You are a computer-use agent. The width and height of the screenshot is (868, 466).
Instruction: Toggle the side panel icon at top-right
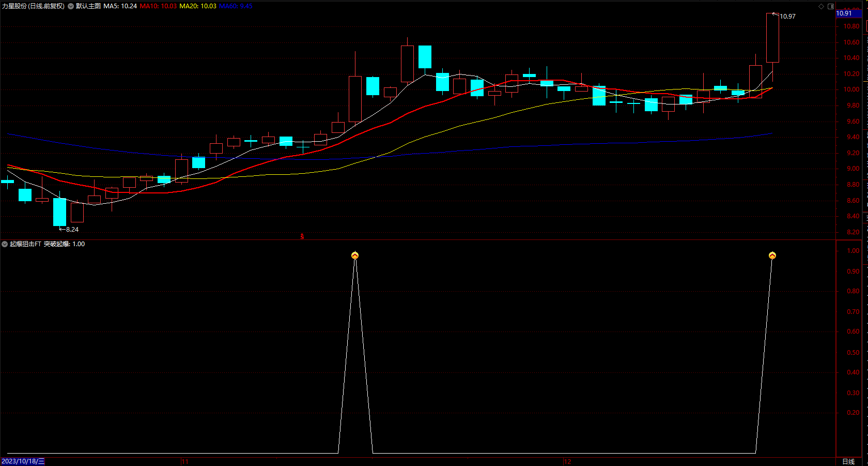point(831,6)
